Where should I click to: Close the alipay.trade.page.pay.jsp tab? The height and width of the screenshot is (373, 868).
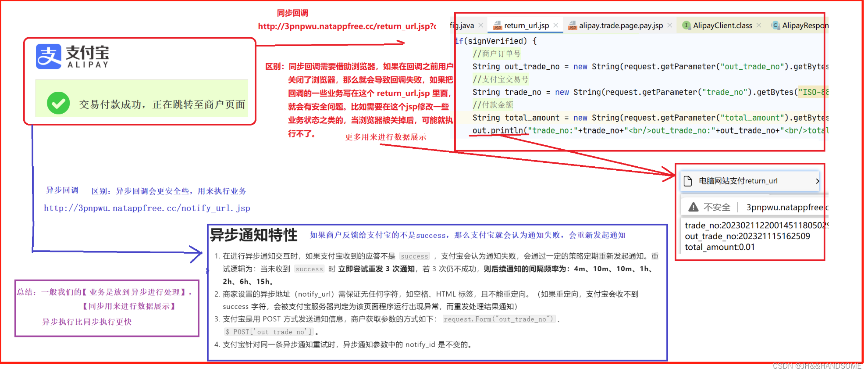point(669,25)
